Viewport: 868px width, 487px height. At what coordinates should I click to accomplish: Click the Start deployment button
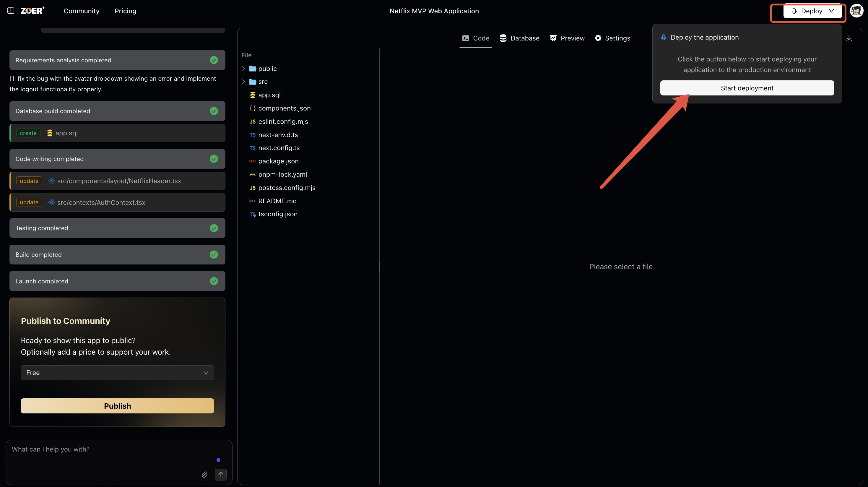(x=747, y=88)
